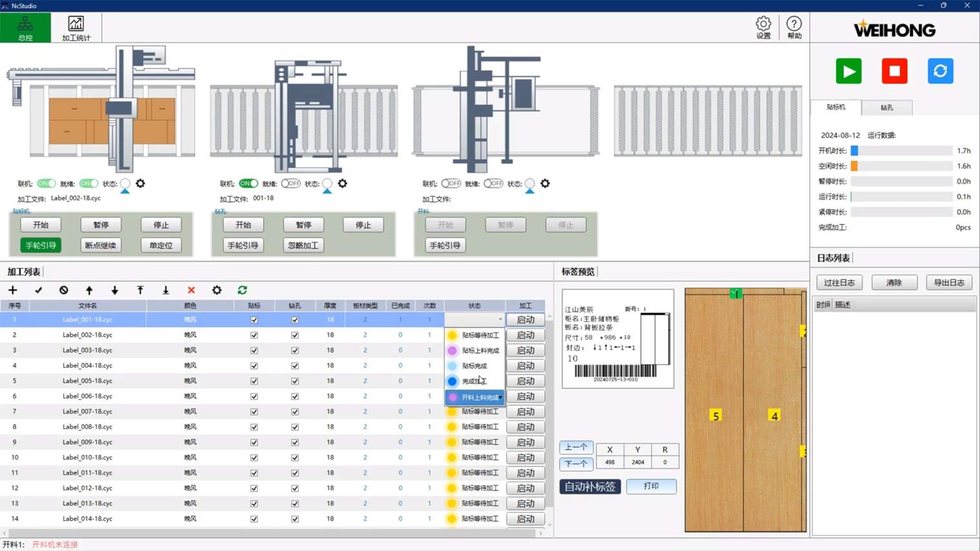The width and height of the screenshot is (980, 551).
Task: Toggle 钻孔 checkbox for Label_003-18.cyc
Action: (x=295, y=350)
